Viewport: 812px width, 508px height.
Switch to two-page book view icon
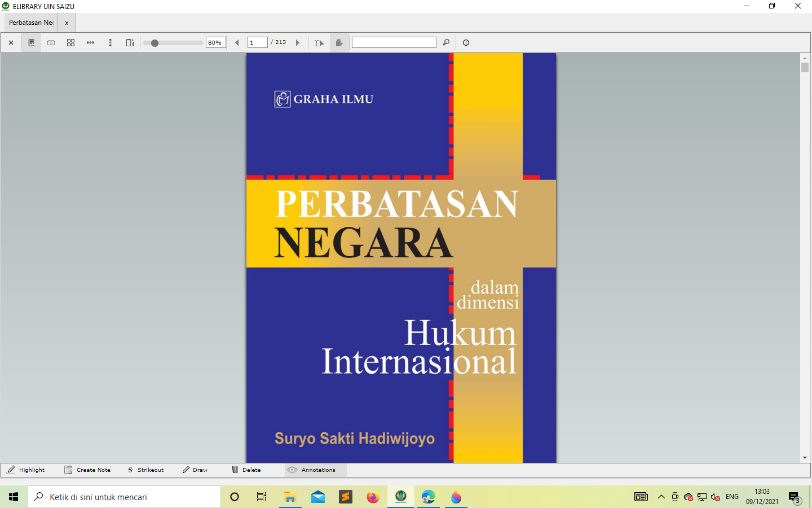tap(51, 43)
